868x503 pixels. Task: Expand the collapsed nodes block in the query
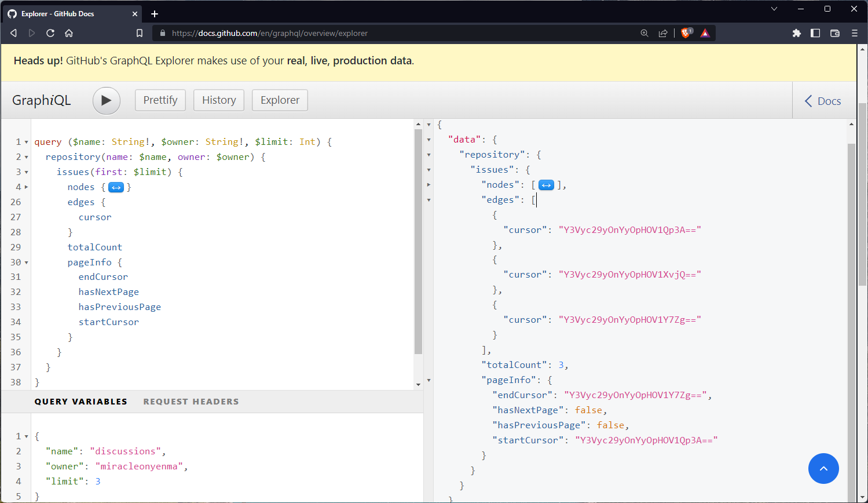coord(116,187)
